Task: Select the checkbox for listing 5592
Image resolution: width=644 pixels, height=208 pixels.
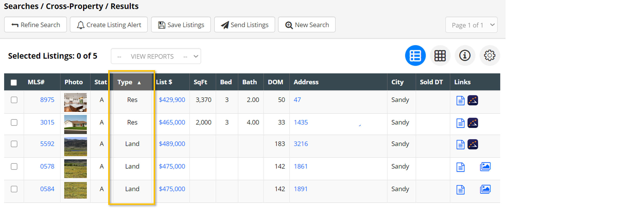Action: point(14,144)
